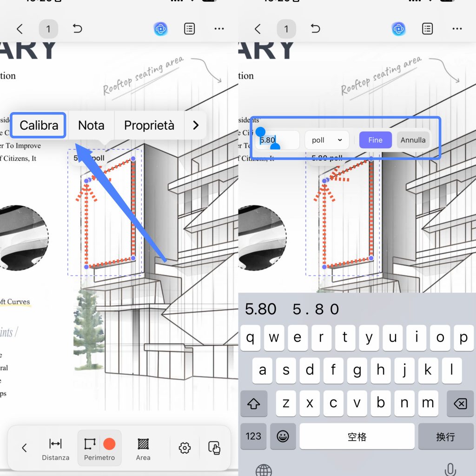Choose Nota in the popup menu
Screen dimensions: 476x476
pyautogui.click(x=91, y=126)
